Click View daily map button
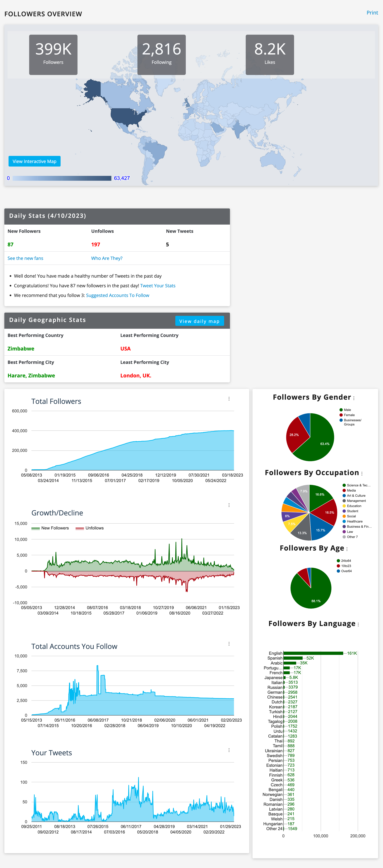Image resolution: width=383 pixels, height=868 pixels. click(x=199, y=321)
